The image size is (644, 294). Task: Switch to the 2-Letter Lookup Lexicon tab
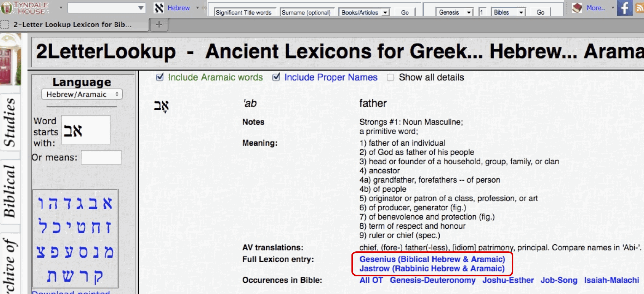pos(72,24)
